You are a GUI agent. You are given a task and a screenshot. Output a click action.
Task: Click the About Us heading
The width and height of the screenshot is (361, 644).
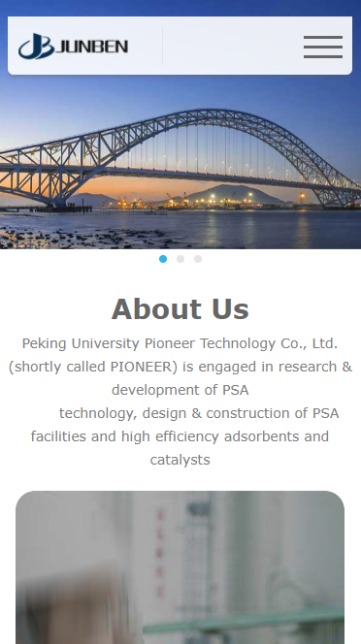pos(180,308)
